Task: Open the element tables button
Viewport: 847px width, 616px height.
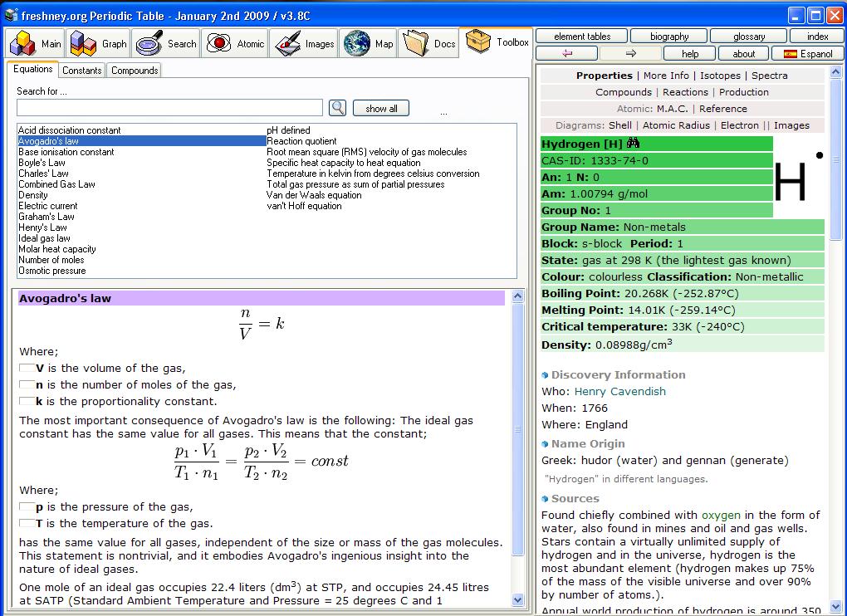Action: coord(582,37)
